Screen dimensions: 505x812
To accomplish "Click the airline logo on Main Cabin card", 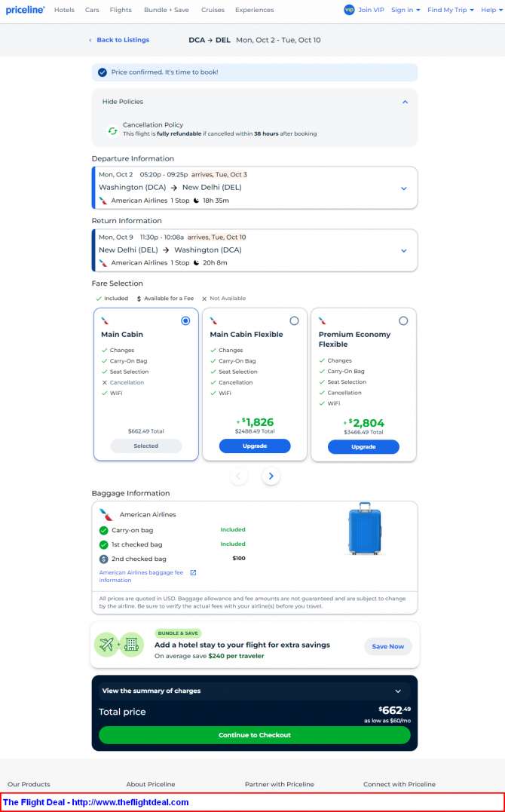I will [105, 321].
